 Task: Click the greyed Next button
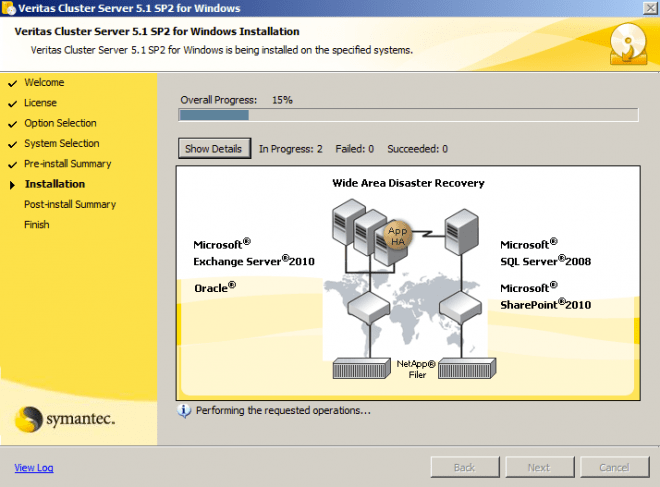pos(540,467)
